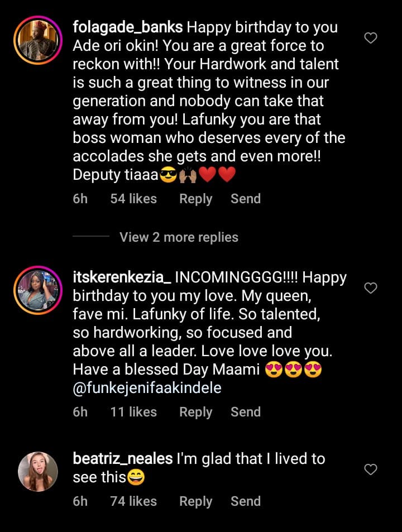This screenshot has height=532, width=402.
Task: Reply to itskerenkezia_ comment
Action: tap(195, 412)
